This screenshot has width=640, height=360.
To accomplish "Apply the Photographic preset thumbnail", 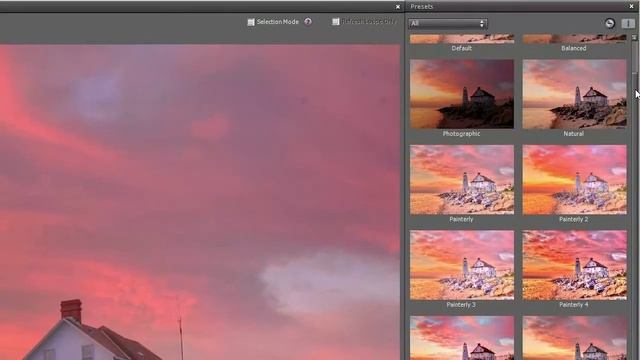I will [x=462, y=94].
